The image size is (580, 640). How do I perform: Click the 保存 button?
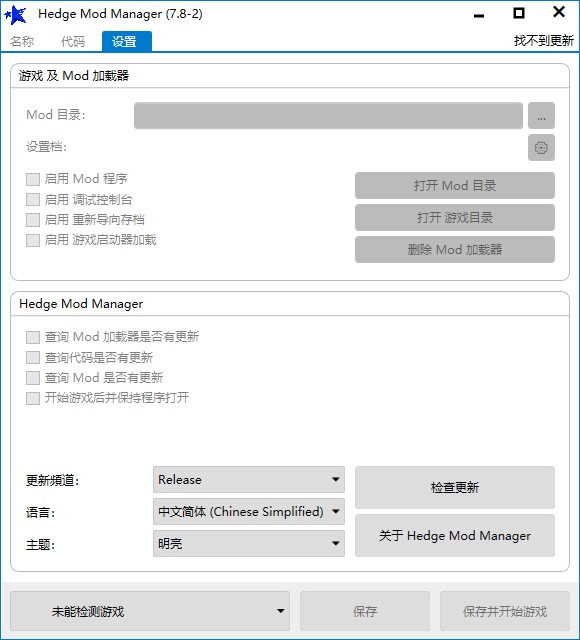pyautogui.click(x=365, y=611)
